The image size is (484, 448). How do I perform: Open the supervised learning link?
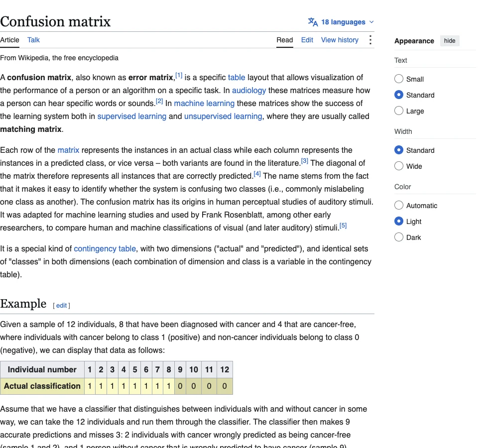[132, 116]
